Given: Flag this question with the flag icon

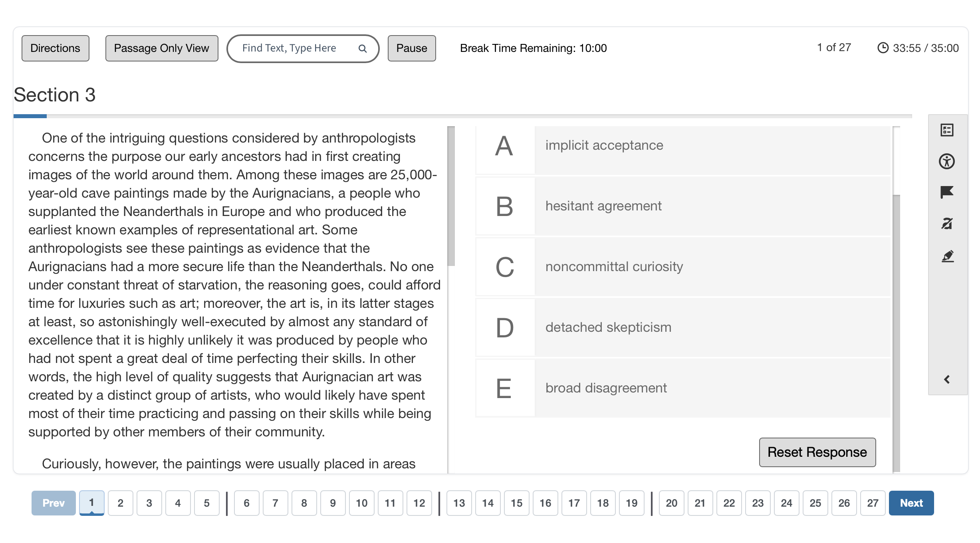Looking at the screenshot, I should coord(947,192).
